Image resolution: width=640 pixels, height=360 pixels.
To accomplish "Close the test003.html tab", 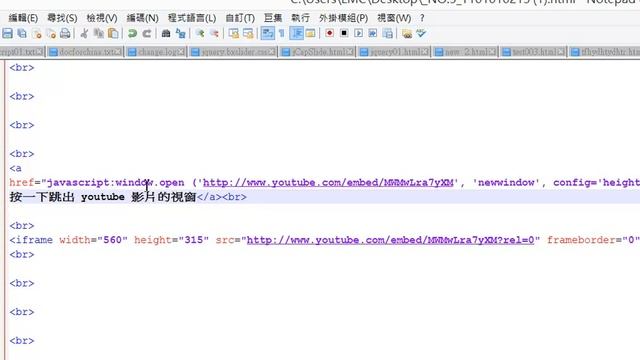I will point(561,52).
